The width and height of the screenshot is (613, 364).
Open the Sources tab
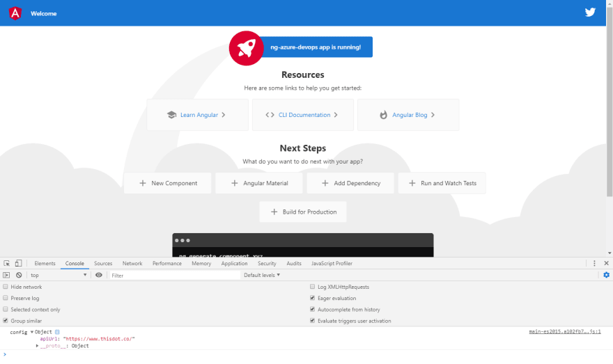[x=103, y=263]
